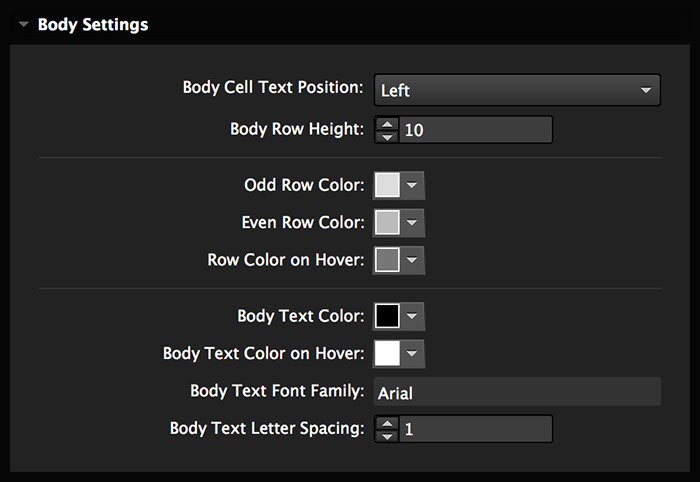Screen dimensions: 700x482
Task: Open Row Color on Hover dropdown arrow
Action: pos(412,260)
